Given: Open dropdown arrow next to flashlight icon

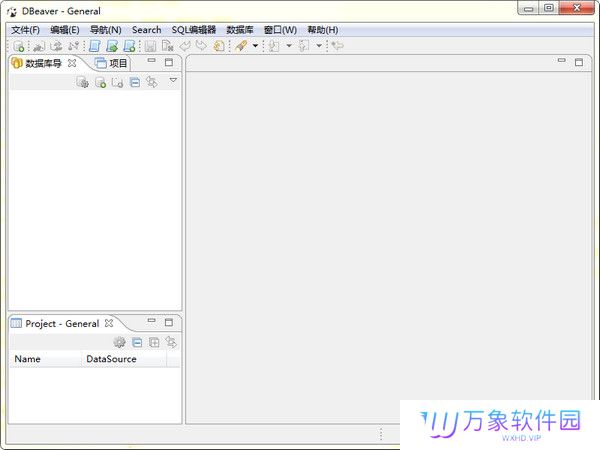Looking at the screenshot, I should (255, 46).
